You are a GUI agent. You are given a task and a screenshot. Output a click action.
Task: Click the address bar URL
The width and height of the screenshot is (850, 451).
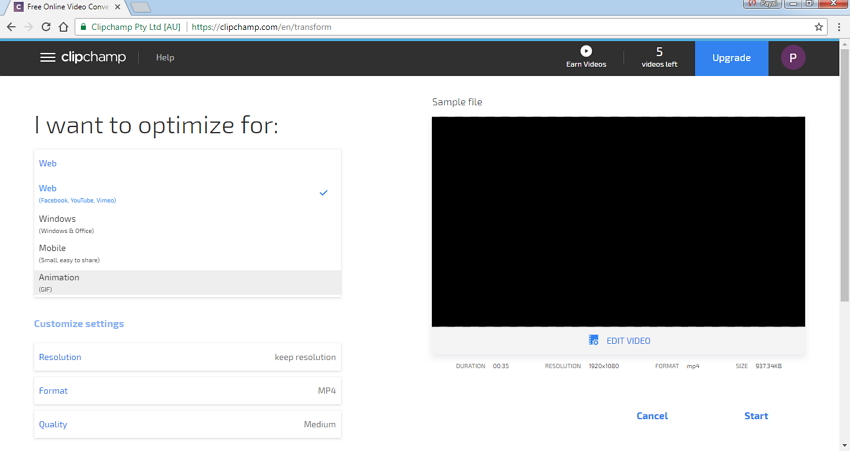(261, 27)
